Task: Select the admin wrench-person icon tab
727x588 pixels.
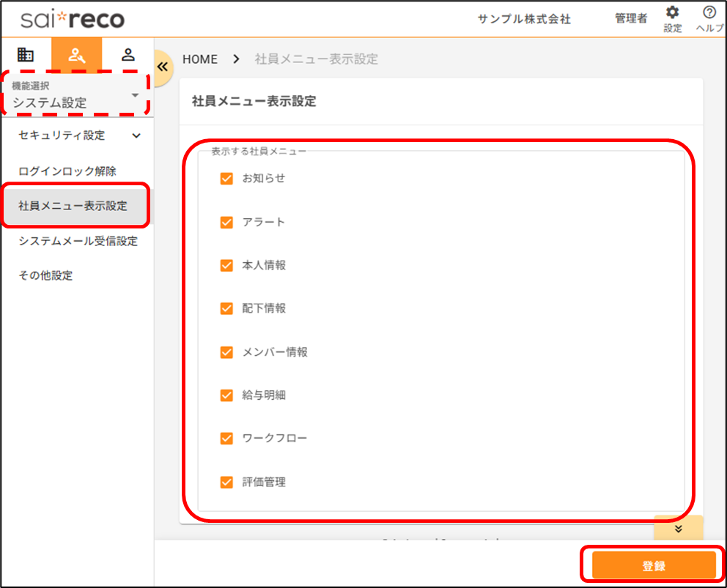Action: [x=76, y=54]
